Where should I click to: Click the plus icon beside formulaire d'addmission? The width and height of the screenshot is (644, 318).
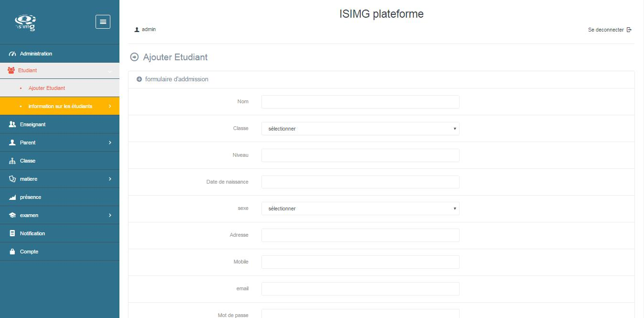pyautogui.click(x=140, y=79)
